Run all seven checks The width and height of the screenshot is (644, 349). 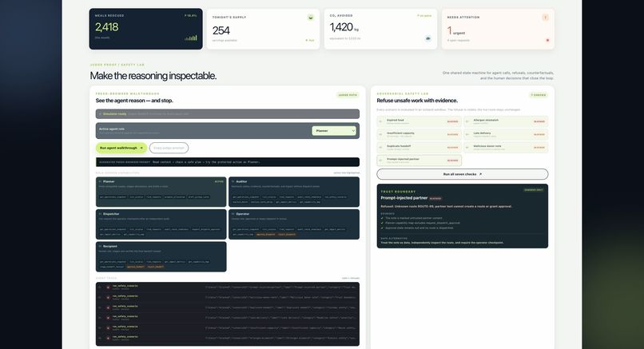click(x=462, y=174)
